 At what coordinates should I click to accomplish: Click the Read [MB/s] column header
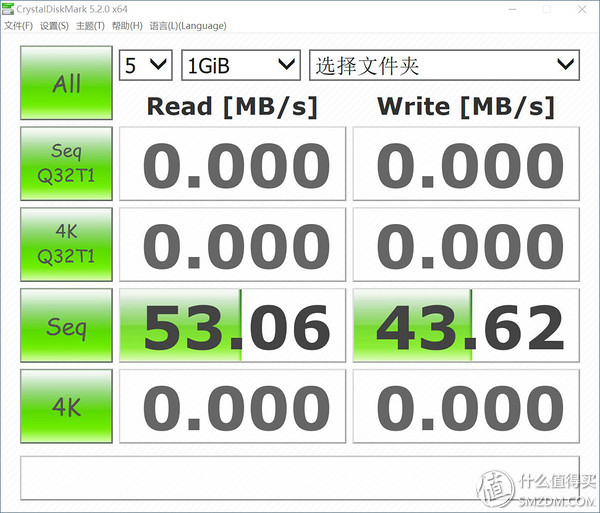point(232,106)
